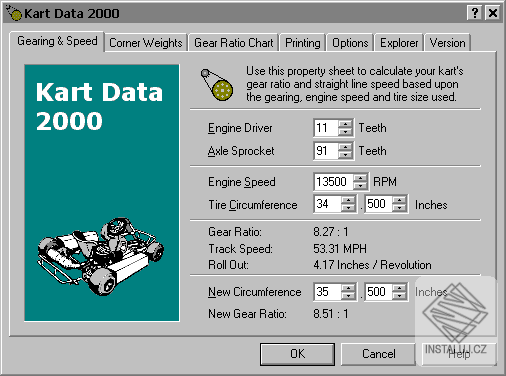Viewport: 506px width, 376px height.
Task: Increase Engine Driver teeth with up arrow
Action: pos(345,124)
